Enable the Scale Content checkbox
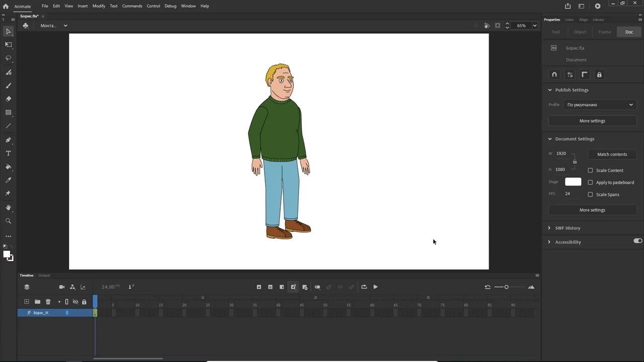The width and height of the screenshot is (644, 362). pos(591,170)
